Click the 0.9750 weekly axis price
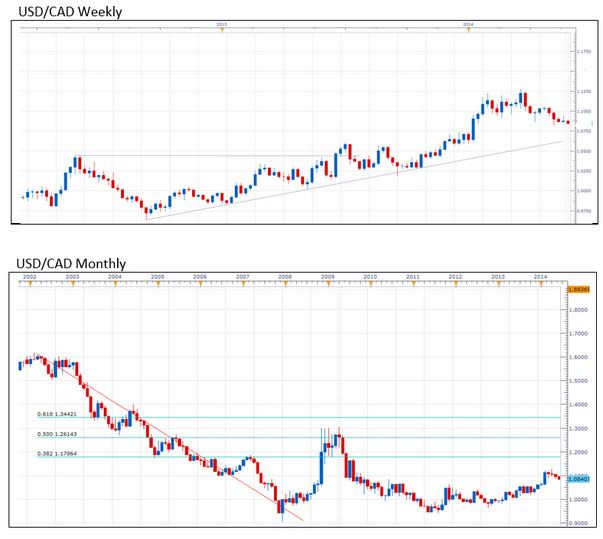Viewport: 603px width, 539px height. [584, 211]
